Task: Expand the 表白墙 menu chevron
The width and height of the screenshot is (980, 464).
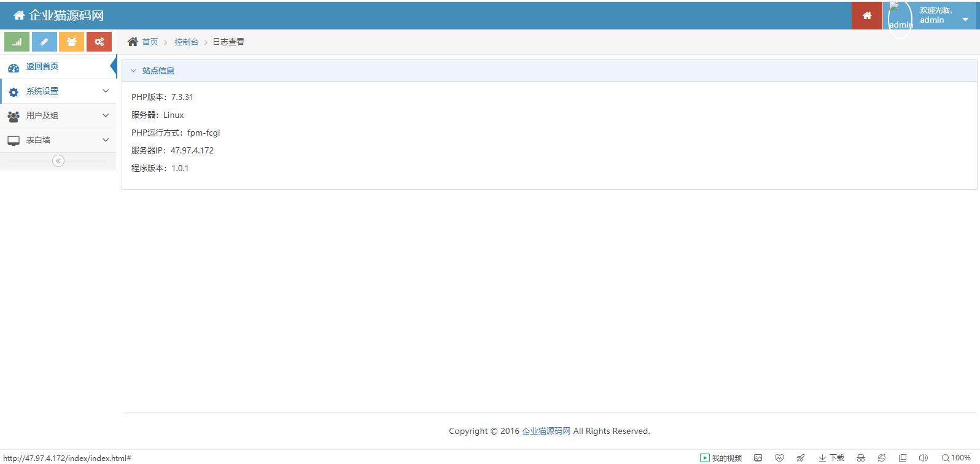Action: pos(106,140)
